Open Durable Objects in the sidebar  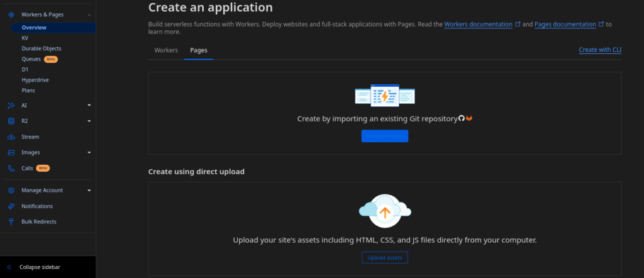[x=42, y=48]
